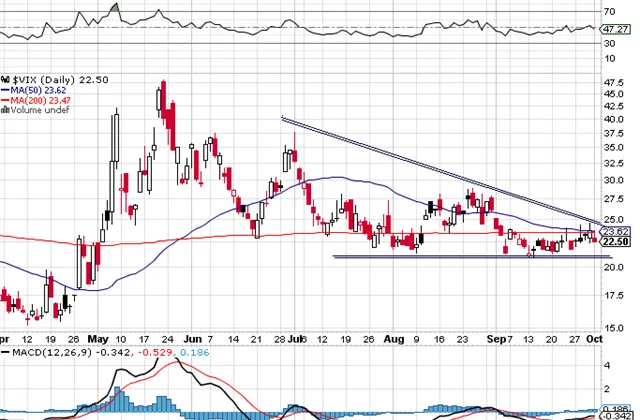640x420 pixels.
Task: Click the "4" MACD axis label
Action: (x=607, y=366)
